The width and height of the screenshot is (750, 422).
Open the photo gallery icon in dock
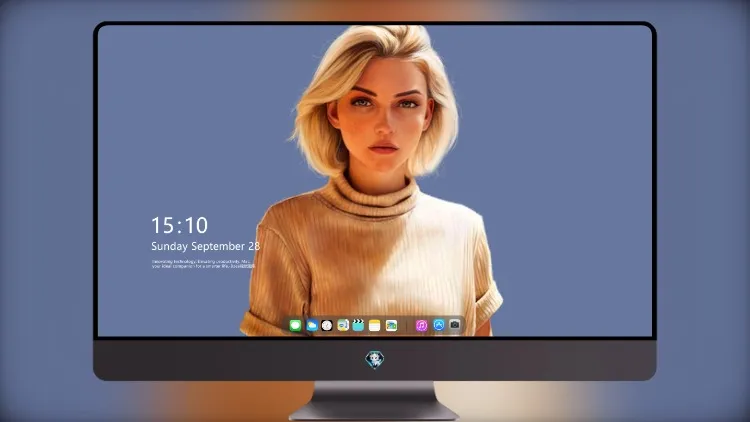[391, 325]
